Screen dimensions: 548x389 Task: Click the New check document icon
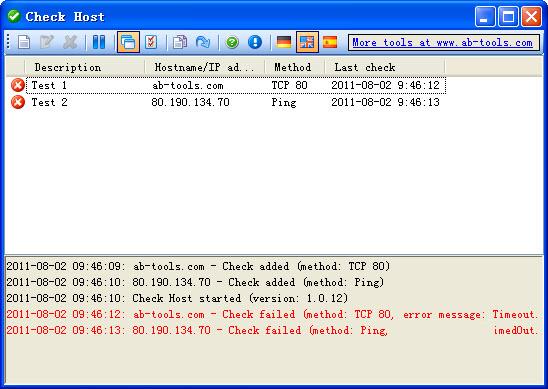[x=24, y=42]
